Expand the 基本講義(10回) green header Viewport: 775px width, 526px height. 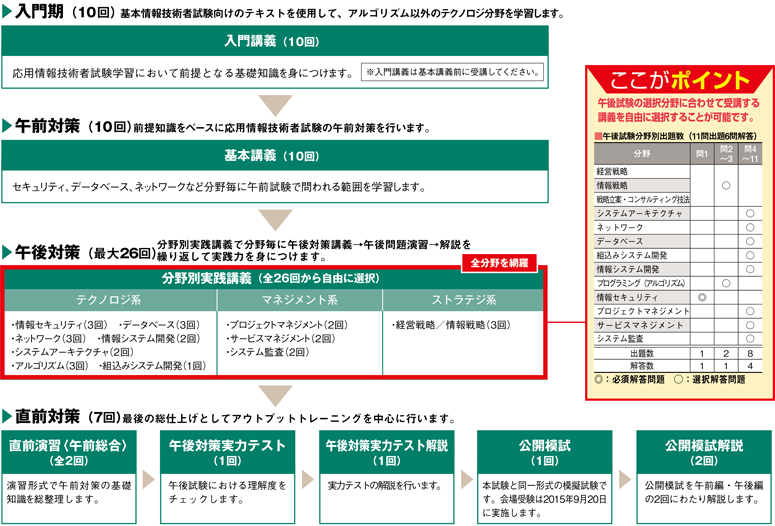274,156
